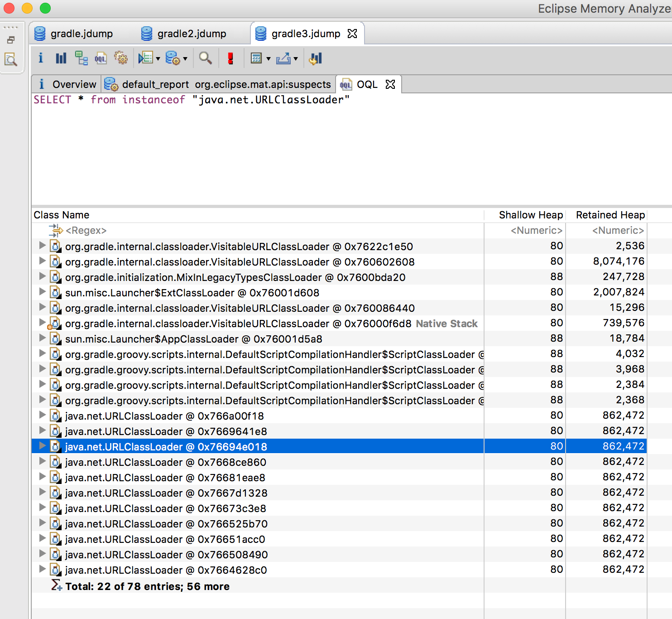
Task: Open the OQL editor toolbar icon
Action: tap(101, 58)
